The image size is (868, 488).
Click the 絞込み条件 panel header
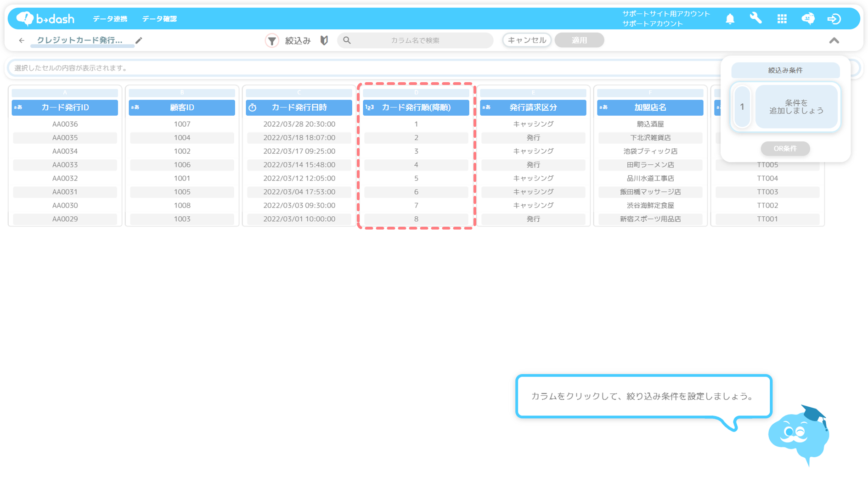[x=785, y=70]
